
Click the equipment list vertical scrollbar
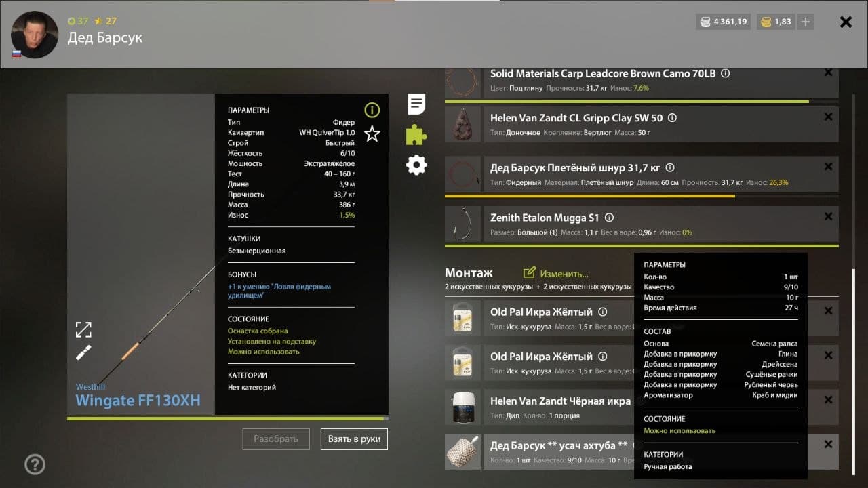[853, 373]
